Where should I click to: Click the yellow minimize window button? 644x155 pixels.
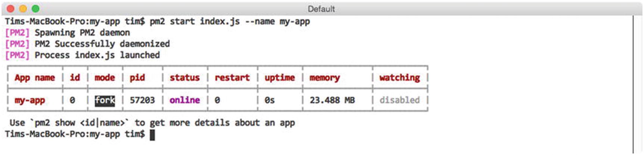pos(23,9)
